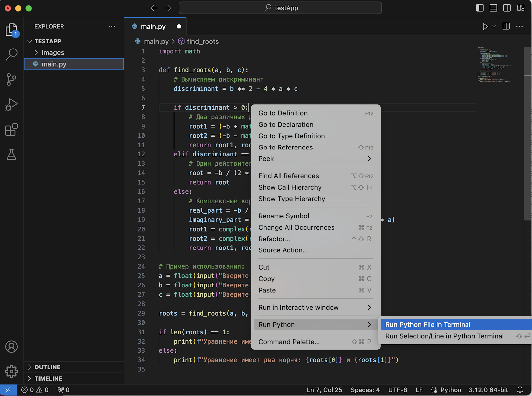
Task: Expand the TIMELINE section
Action: coord(74,378)
